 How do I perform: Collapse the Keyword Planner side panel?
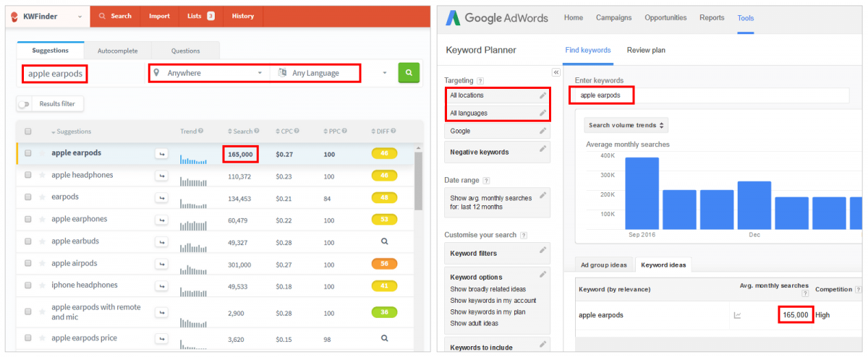point(556,72)
